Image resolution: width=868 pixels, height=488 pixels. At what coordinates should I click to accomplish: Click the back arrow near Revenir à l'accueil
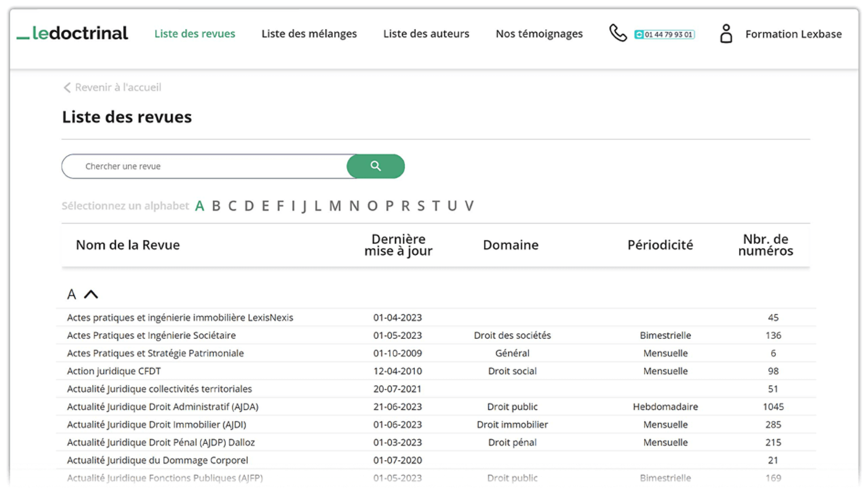coord(67,87)
